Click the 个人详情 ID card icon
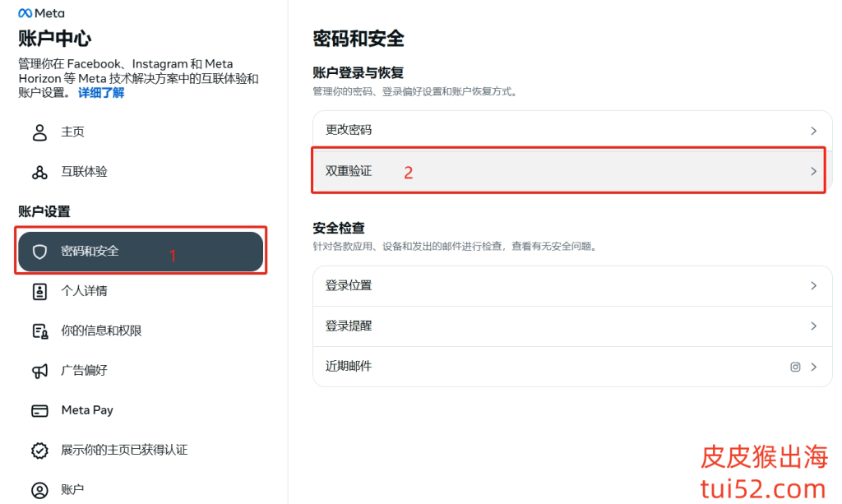The height and width of the screenshot is (504, 842). (x=39, y=291)
